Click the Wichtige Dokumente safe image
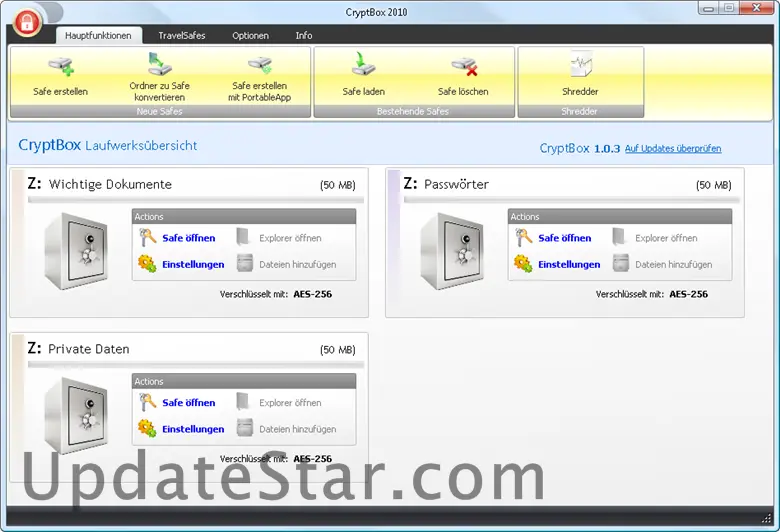This screenshot has width=780, height=532. click(76, 251)
